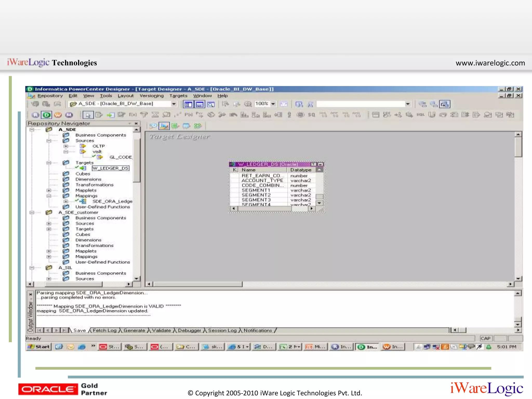Click the filter funnel transformation icon
The width and height of the screenshot is (532, 399).
144,115
